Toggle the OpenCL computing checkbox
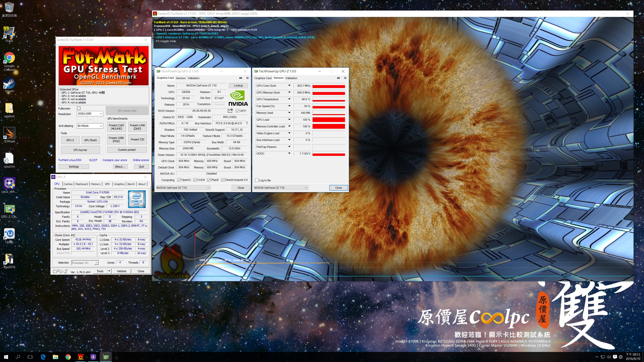644x362 pixels. pos(179,180)
